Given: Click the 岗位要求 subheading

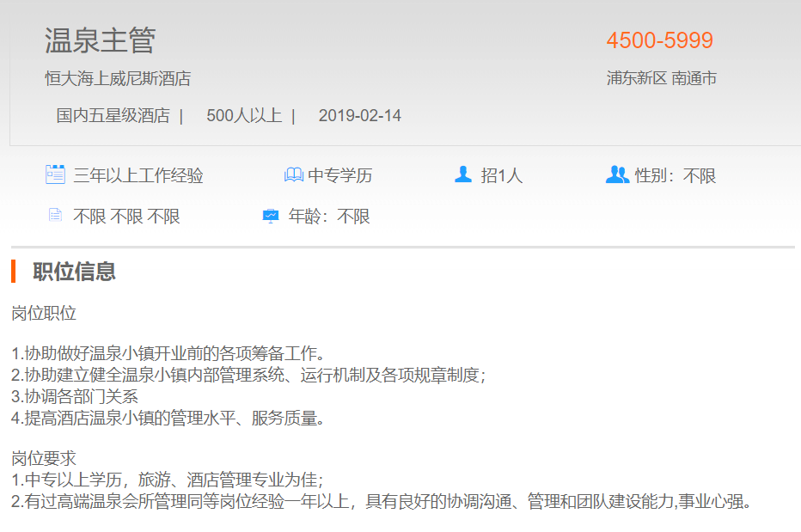Looking at the screenshot, I should tap(44, 459).
